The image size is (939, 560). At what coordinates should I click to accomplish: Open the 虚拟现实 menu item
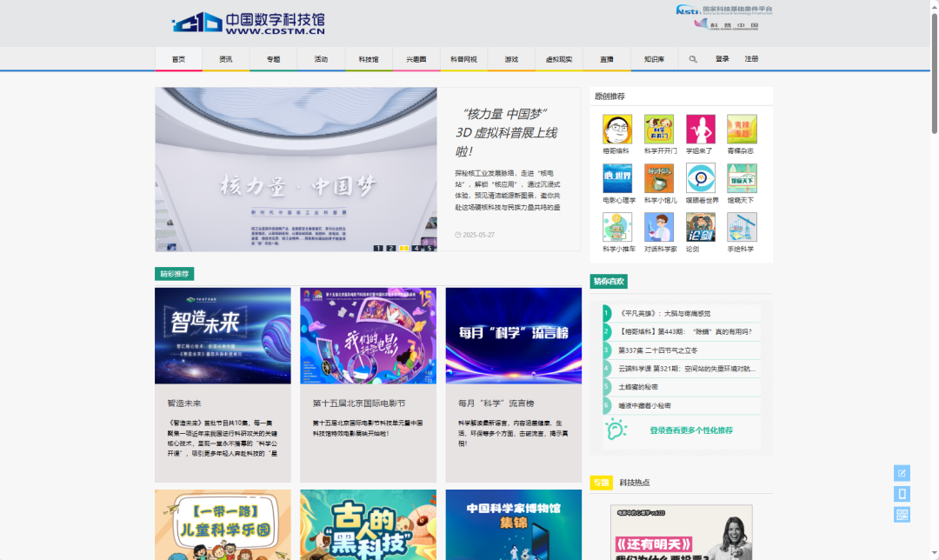point(557,59)
